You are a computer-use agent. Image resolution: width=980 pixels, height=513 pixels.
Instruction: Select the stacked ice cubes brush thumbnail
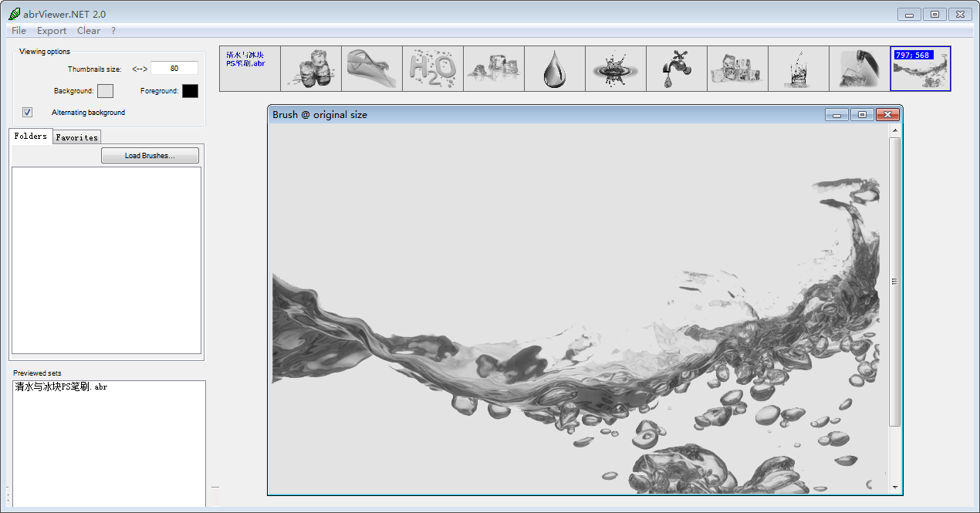tap(311, 69)
